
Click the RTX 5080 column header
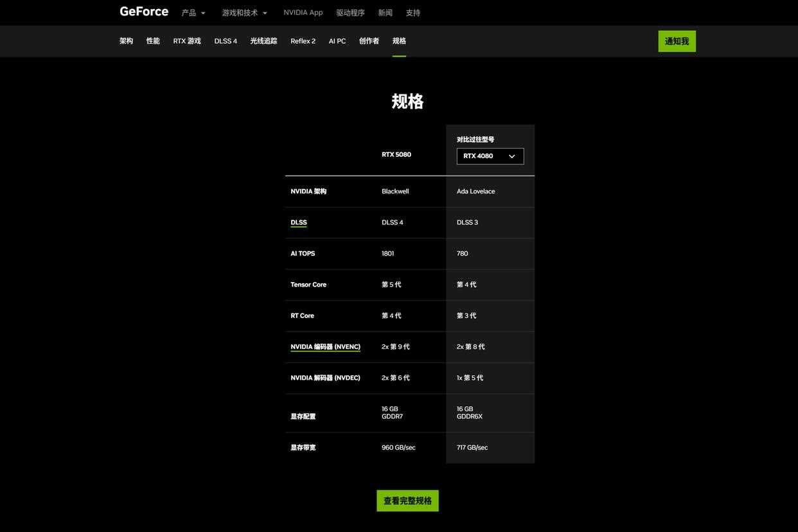point(396,155)
